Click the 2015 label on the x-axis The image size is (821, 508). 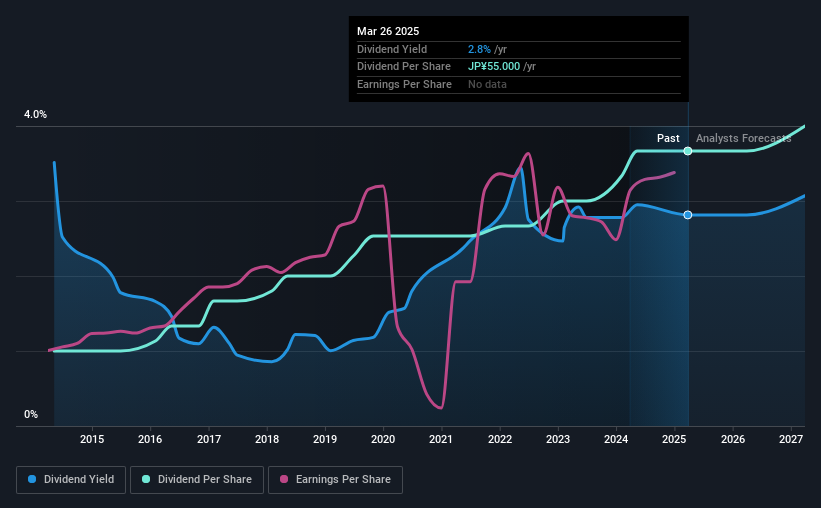92,439
